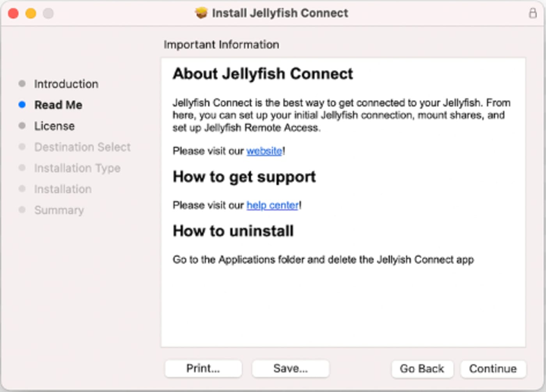Click Continue to proceed to License
The height and width of the screenshot is (392, 546).
(493, 369)
